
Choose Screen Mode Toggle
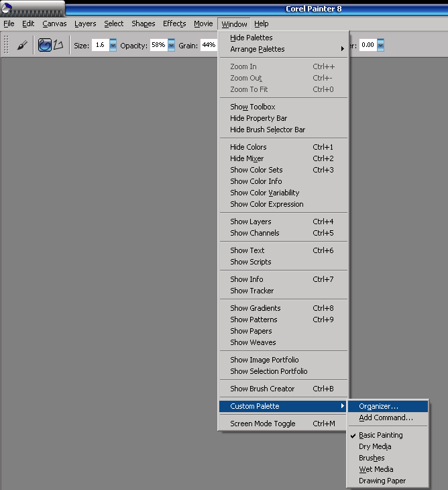tap(284, 424)
